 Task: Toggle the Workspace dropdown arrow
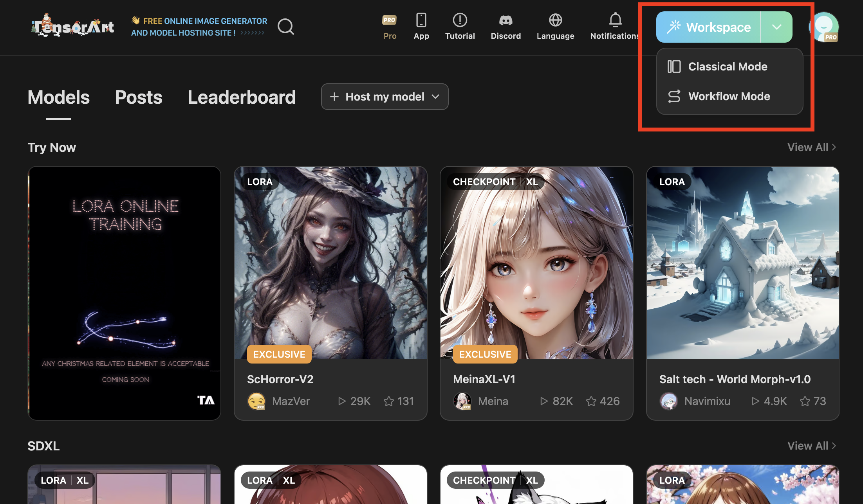pyautogui.click(x=777, y=27)
